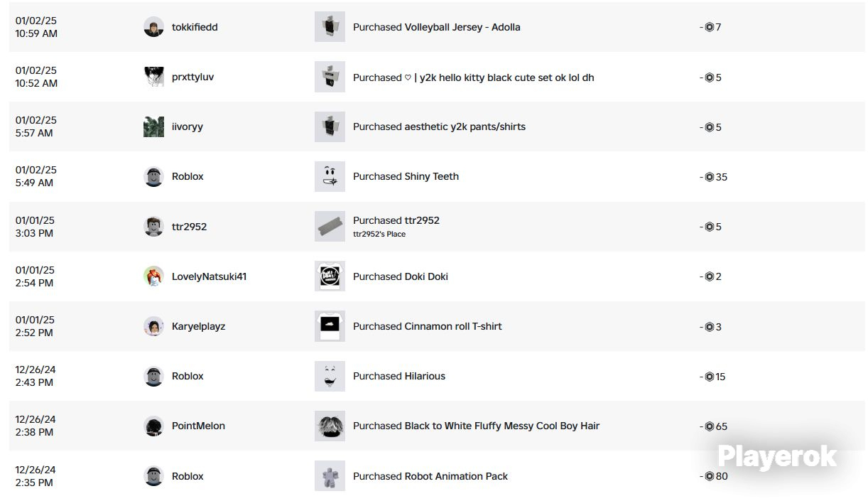Click Karyelplayz's profile avatar
Screen dimensions: 868x501
click(x=153, y=326)
